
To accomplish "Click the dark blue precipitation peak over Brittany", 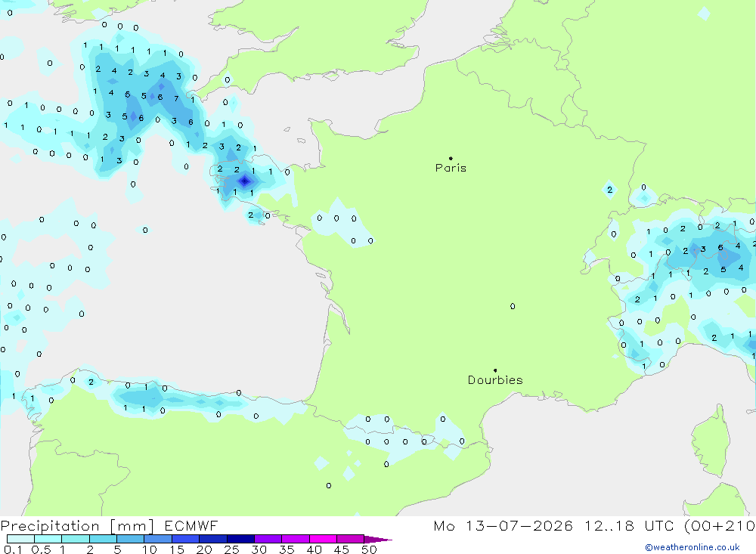I will point(245,181).
